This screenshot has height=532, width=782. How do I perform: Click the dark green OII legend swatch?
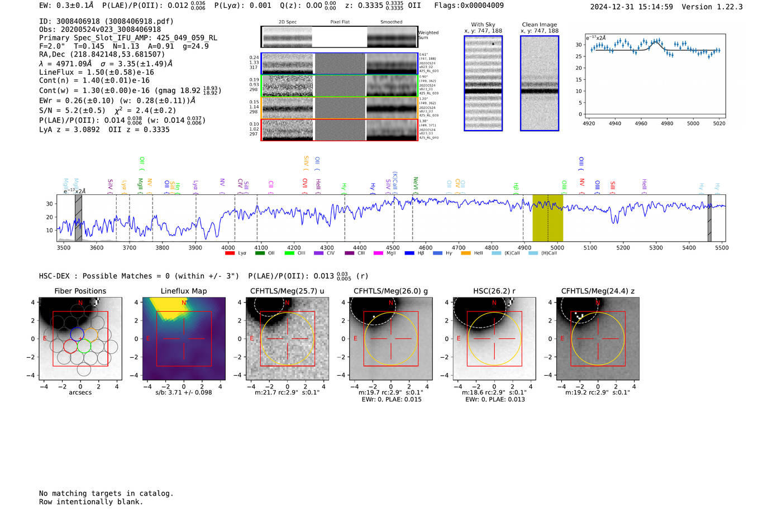tap(260, 253)
